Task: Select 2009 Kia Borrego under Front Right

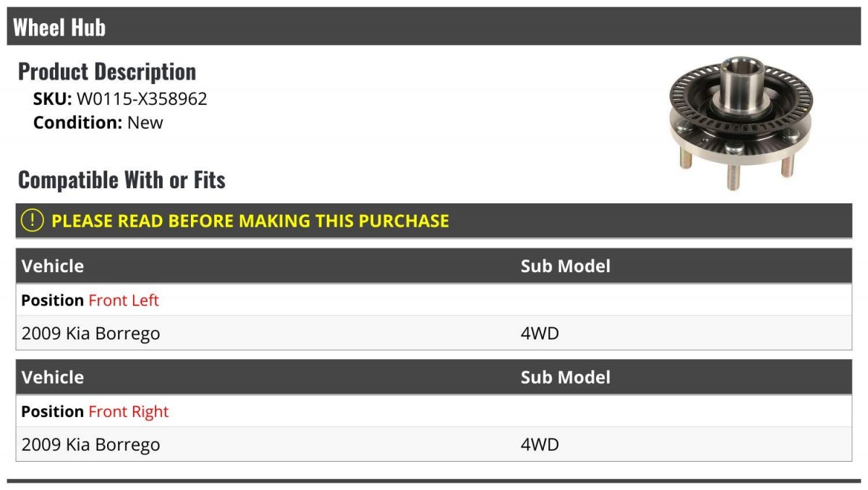Action: coord(91,444)
